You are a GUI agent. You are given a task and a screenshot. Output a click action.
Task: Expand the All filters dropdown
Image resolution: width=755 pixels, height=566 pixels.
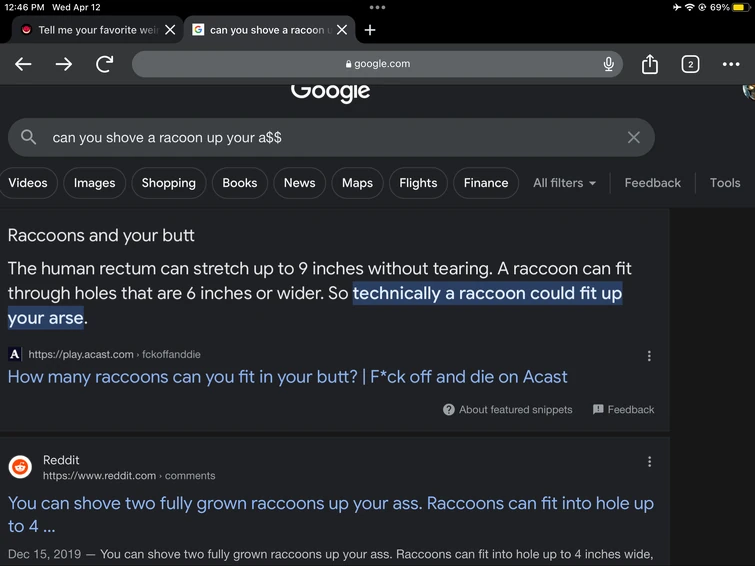coord(564,183)
